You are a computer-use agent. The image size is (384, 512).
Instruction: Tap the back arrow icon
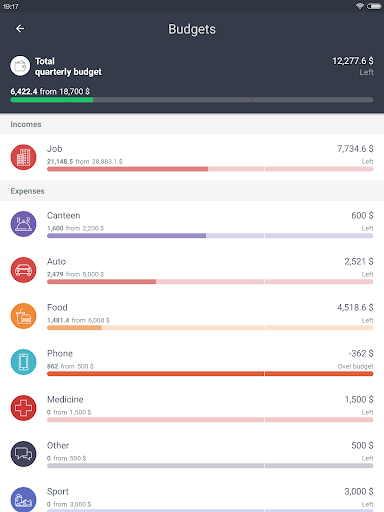pyautogui.click(x=20, y=29)
